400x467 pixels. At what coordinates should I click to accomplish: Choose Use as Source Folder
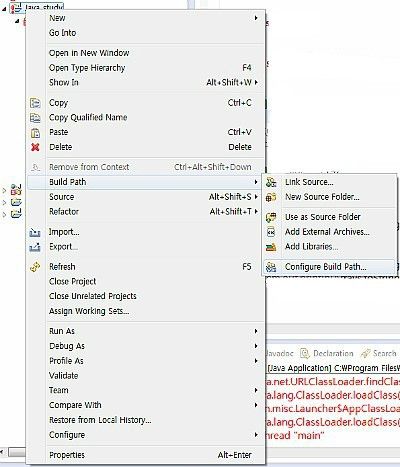coord(323,217)
